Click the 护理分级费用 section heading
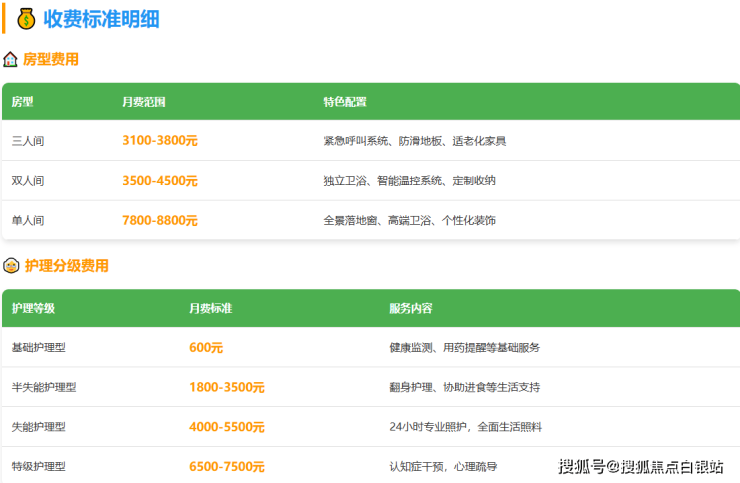 (66, 266)
